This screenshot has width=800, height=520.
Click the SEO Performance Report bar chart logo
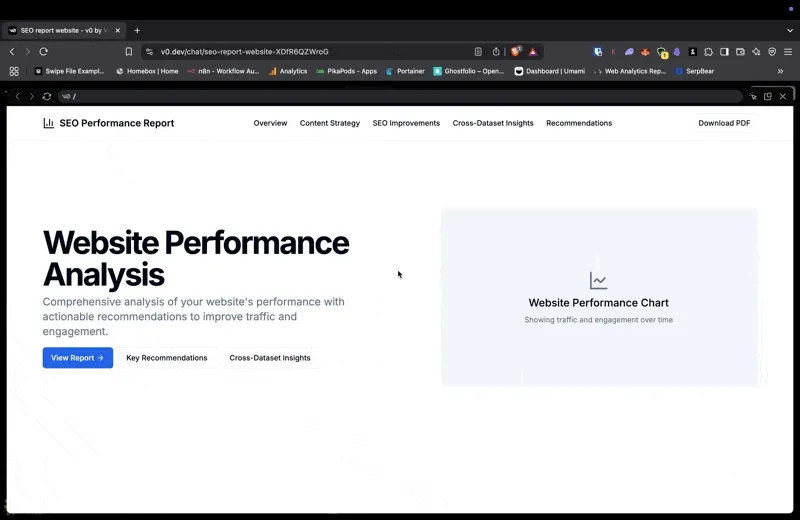pyautogui.click(x=49, y=123)
